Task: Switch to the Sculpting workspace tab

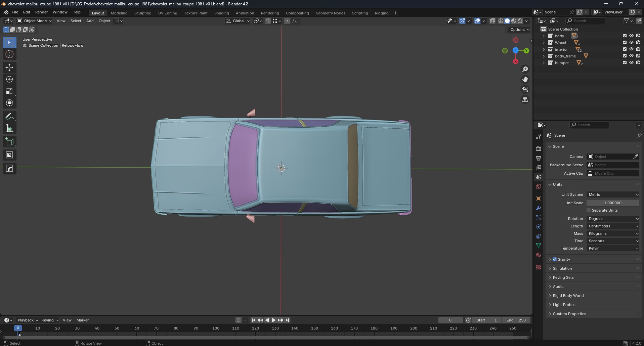Action: tap(143, 13)
